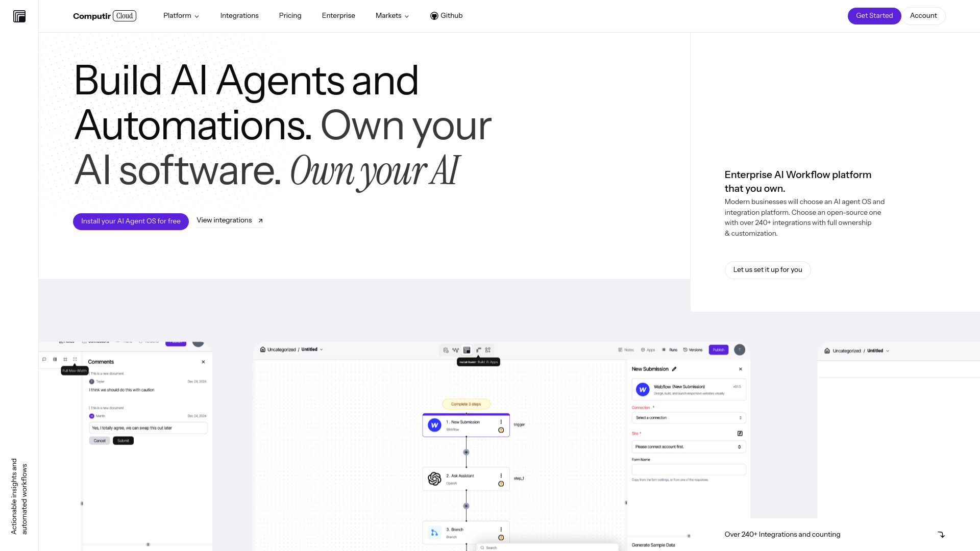The width and height of the screenshot is (980, 551).
Task: Click the publish button in workflow editor
Action: pos(718,349)
